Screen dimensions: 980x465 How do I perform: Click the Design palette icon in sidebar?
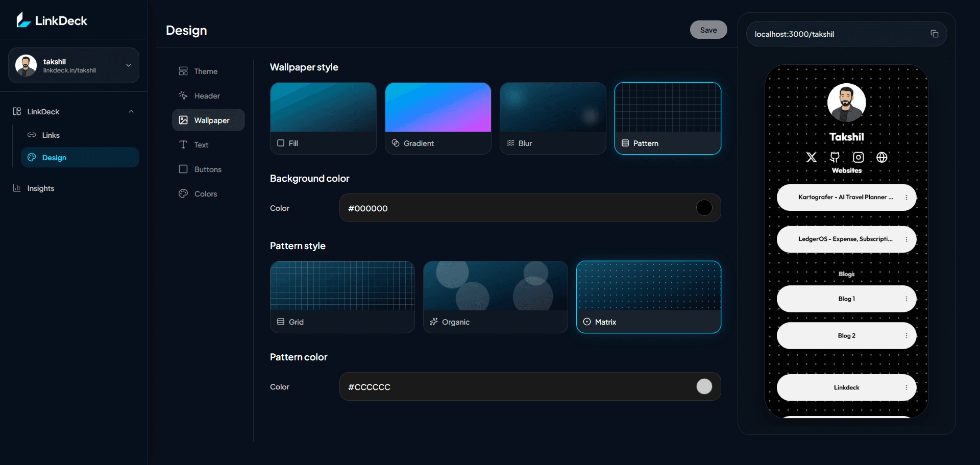click(32, 157)
